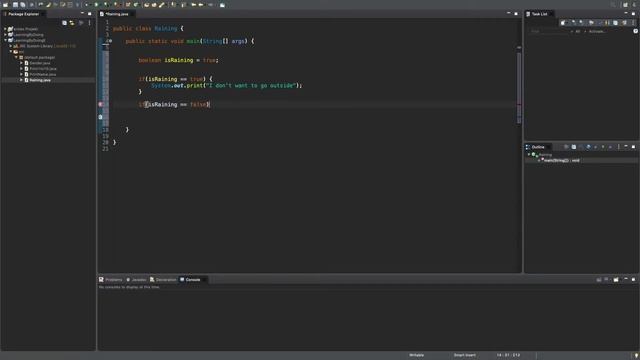The image size is (640, 360).
Task: Minimize the Package Explorer view
Action: click(82, 14)
